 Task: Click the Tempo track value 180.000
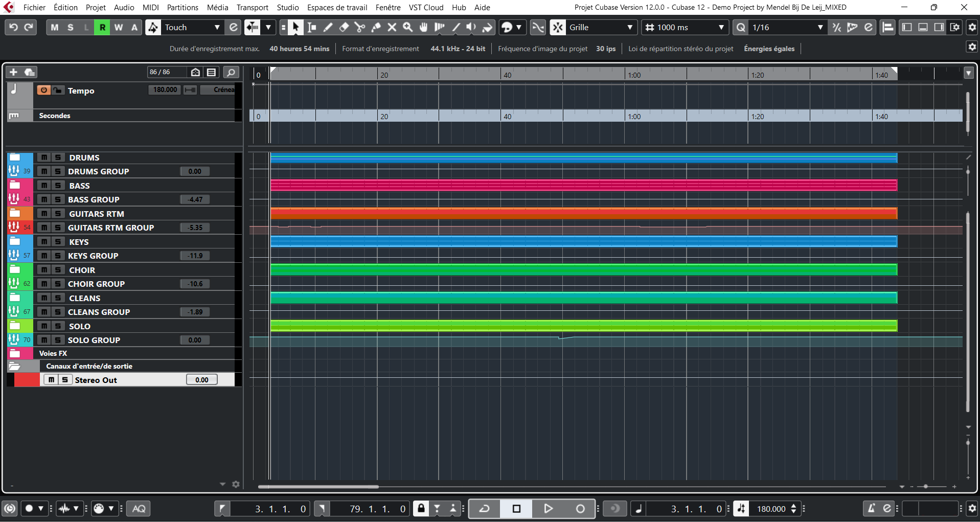pos(165,90)
